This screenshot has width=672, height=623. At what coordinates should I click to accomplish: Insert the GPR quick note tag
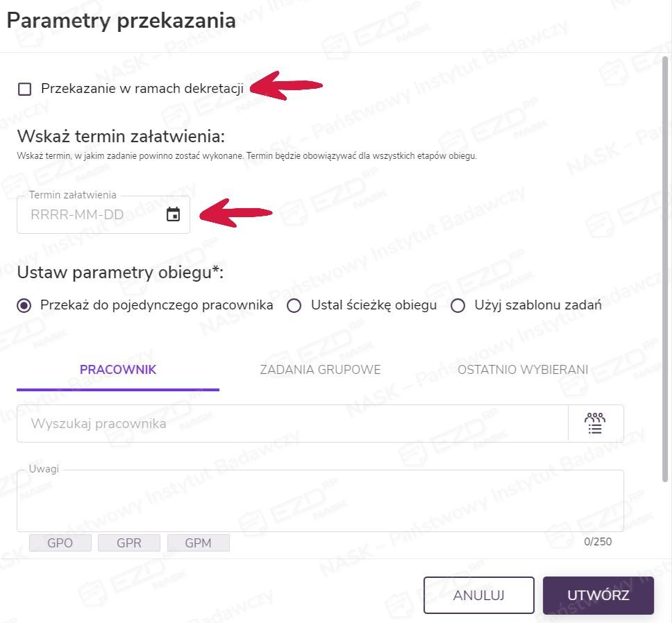tap(129, 543)
